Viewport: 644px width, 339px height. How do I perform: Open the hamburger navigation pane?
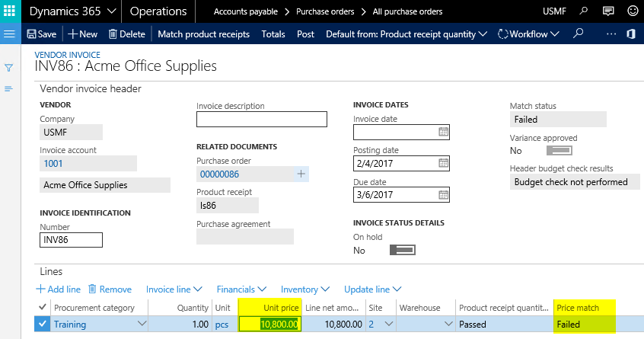10,34
